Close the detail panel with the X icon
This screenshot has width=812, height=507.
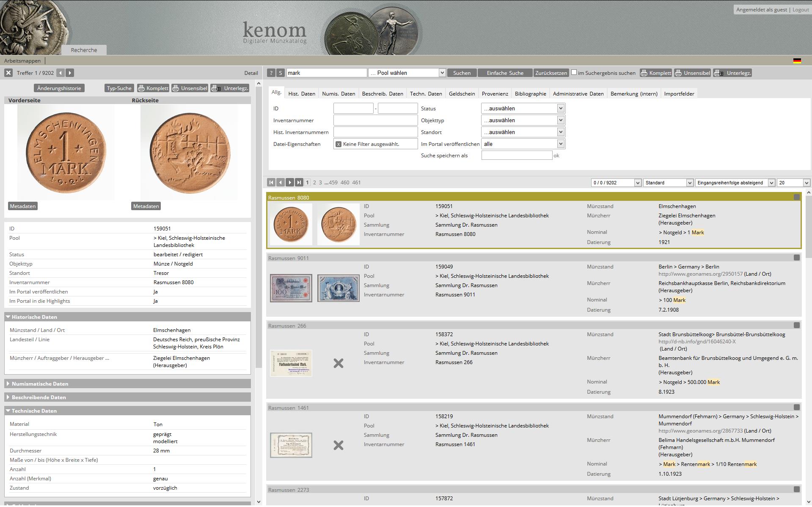(x=8, y=73)
